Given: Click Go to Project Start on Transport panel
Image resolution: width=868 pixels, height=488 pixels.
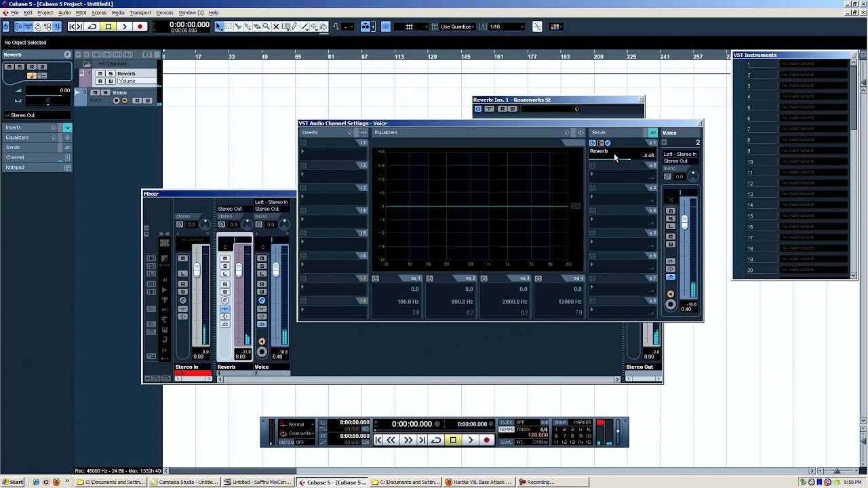Looking at the screenshot, I should coord(378,440).
